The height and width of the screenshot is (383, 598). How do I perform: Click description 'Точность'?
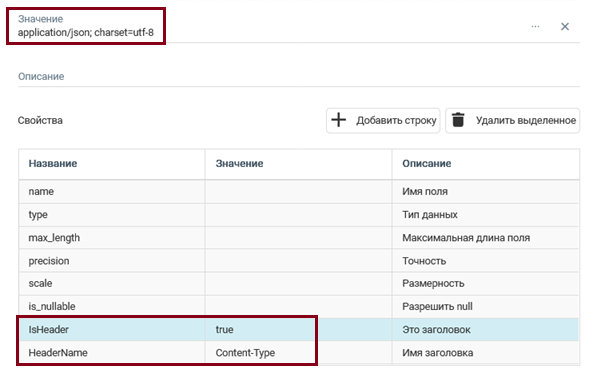coord(424,261)
